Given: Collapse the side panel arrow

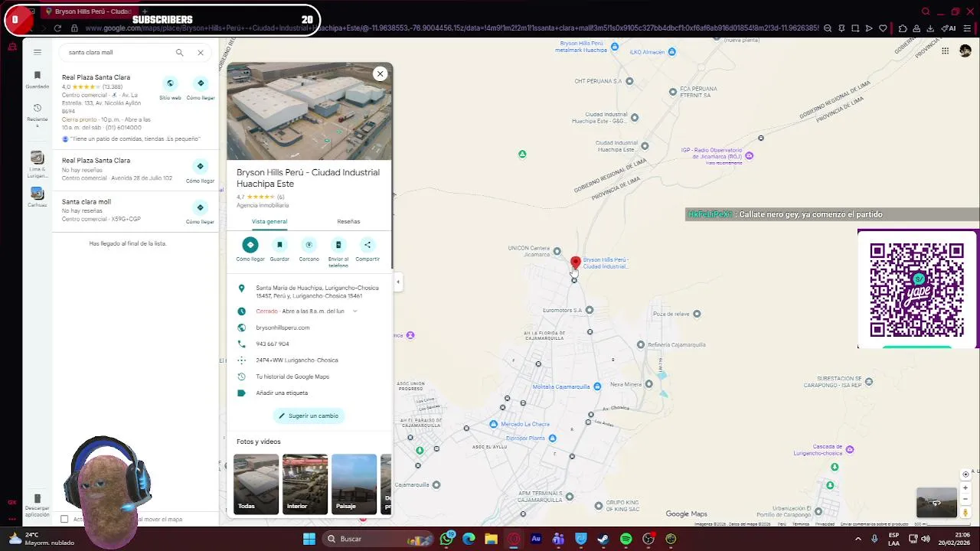Looking at the screenshot, I should [x=397, y=282].
